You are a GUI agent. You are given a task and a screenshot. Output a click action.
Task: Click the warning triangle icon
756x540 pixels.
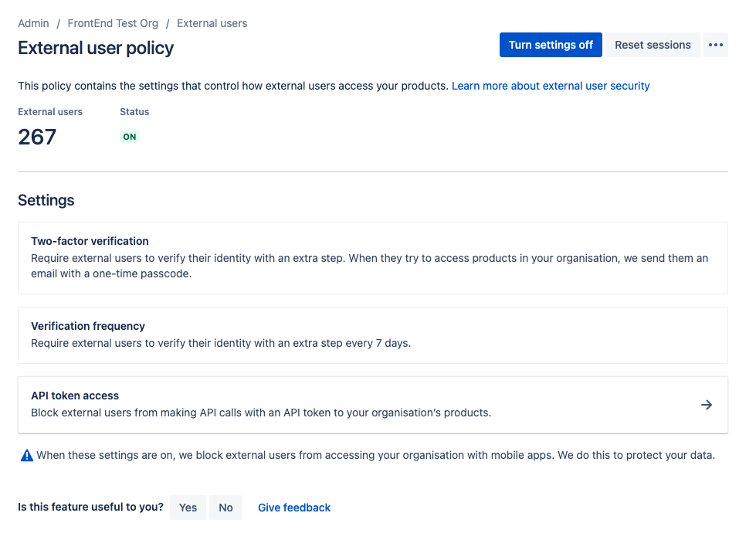26,455
